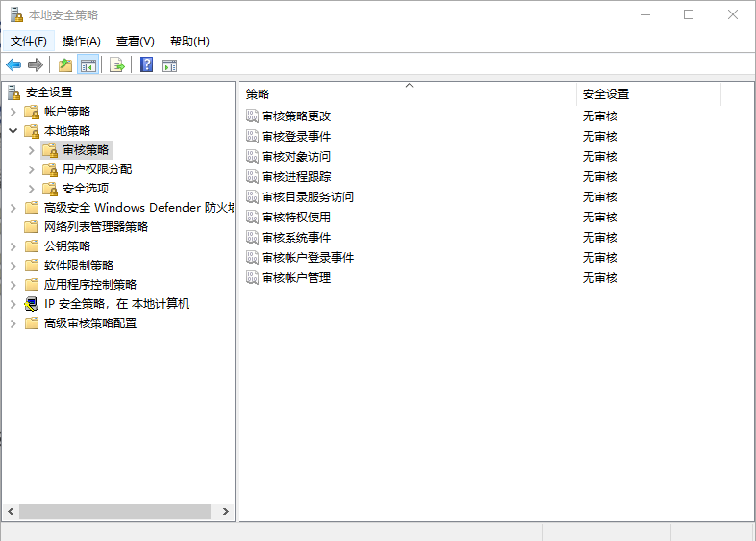Open the 文件(F) menu

tap(29, 41)
